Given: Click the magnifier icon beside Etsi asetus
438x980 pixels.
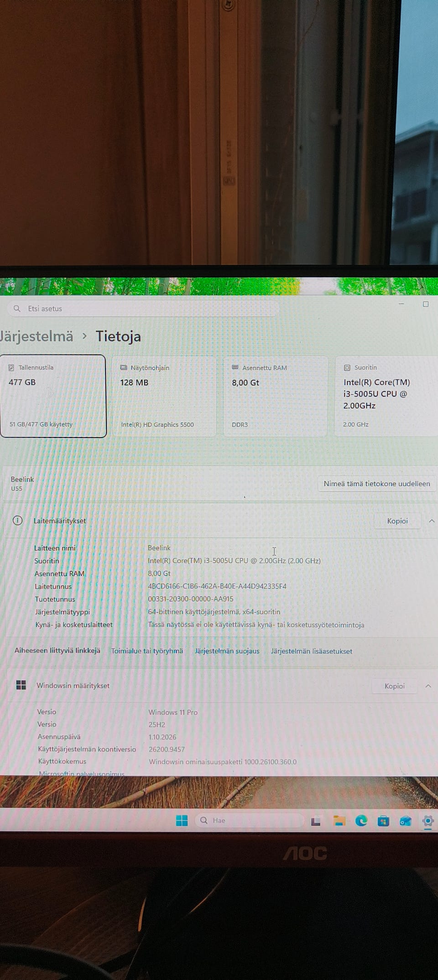Looking at the screenshot, I should [17, 309].
